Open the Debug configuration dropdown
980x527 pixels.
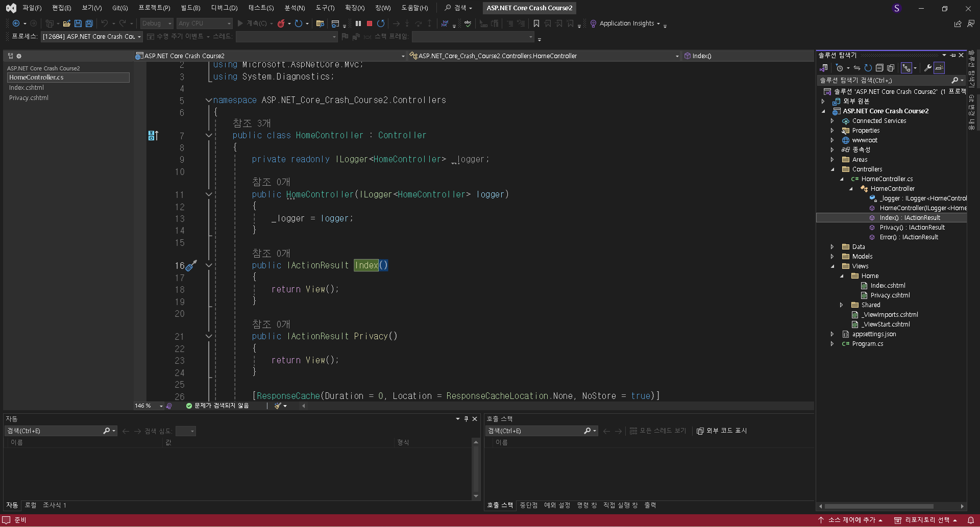point(157,23)
